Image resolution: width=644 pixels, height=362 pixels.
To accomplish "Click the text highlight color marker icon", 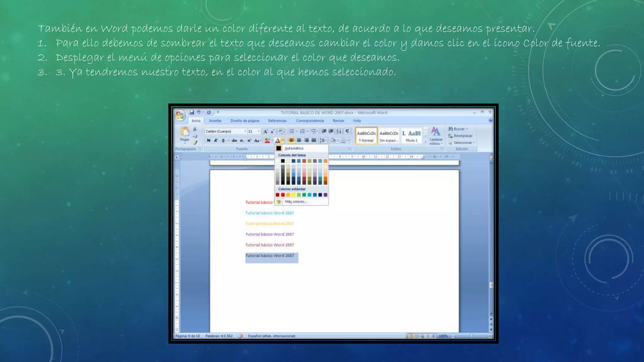I will coord(267,140).
